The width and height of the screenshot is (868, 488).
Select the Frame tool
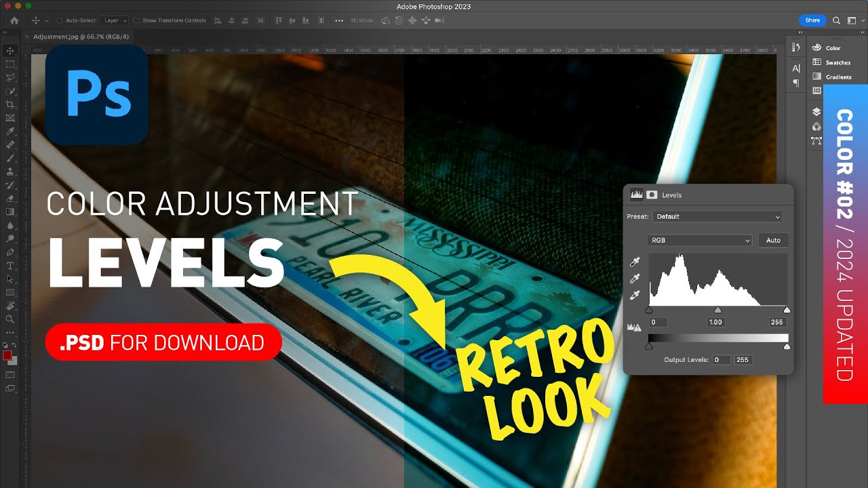click(x=10, y=117)
